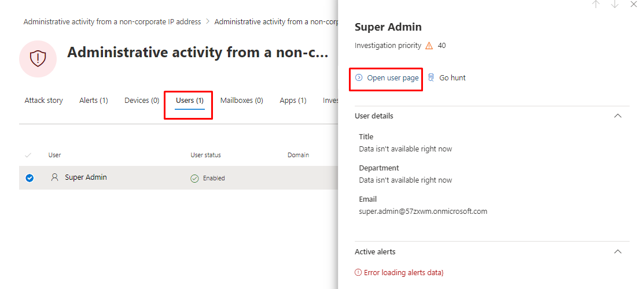This screenshot has width=644, height=289.
Task: Click Open user page link
Action: click(x=392, y=77)
